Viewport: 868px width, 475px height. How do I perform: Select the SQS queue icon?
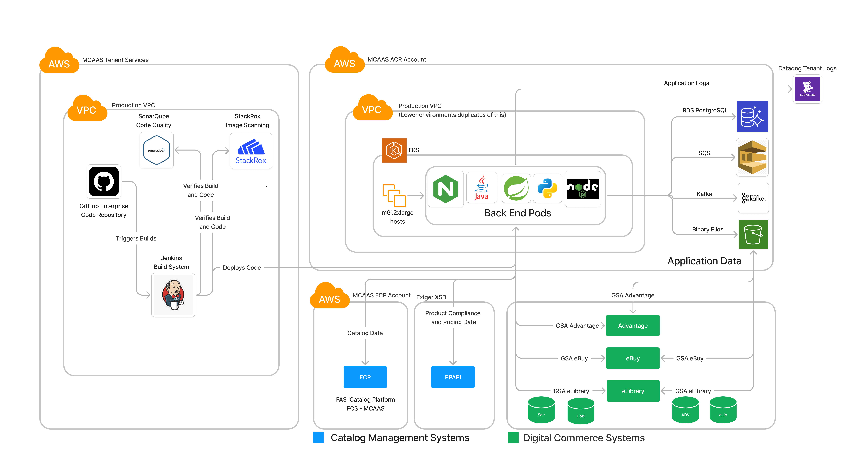(x=752, y=157)
